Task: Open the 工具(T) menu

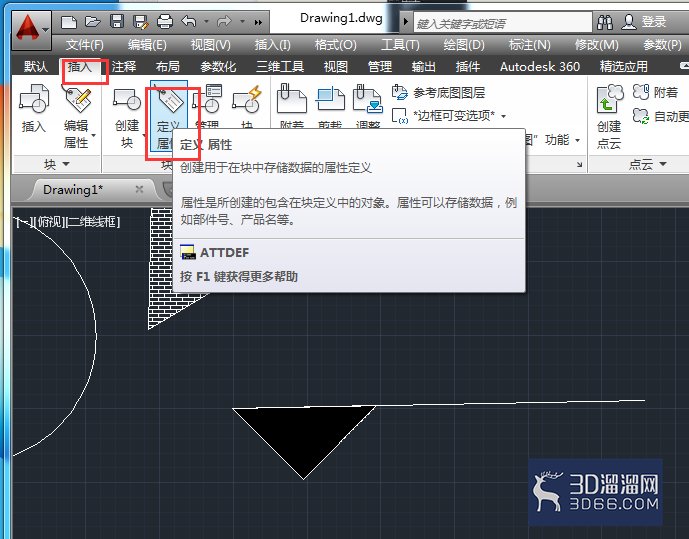Action: [400, 45]
